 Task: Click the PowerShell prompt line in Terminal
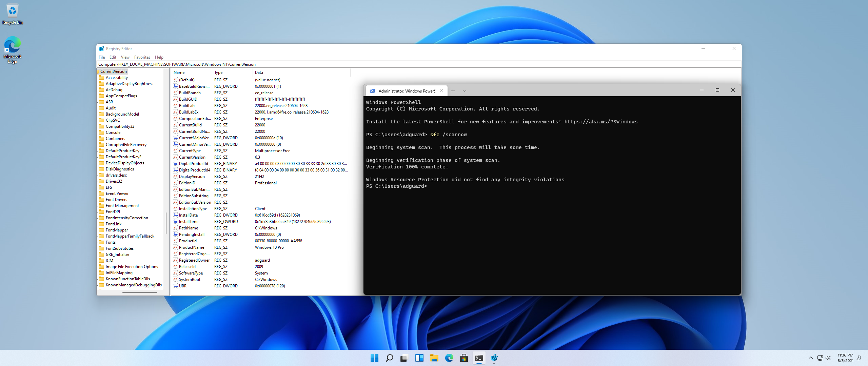pyautogui.click(x=397, y=186)
